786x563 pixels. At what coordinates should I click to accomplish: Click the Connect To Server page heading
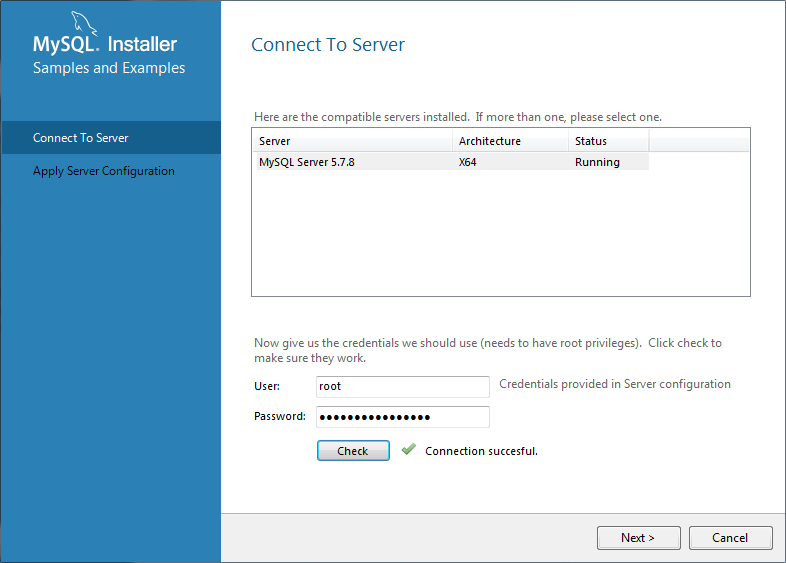(328, 45)
